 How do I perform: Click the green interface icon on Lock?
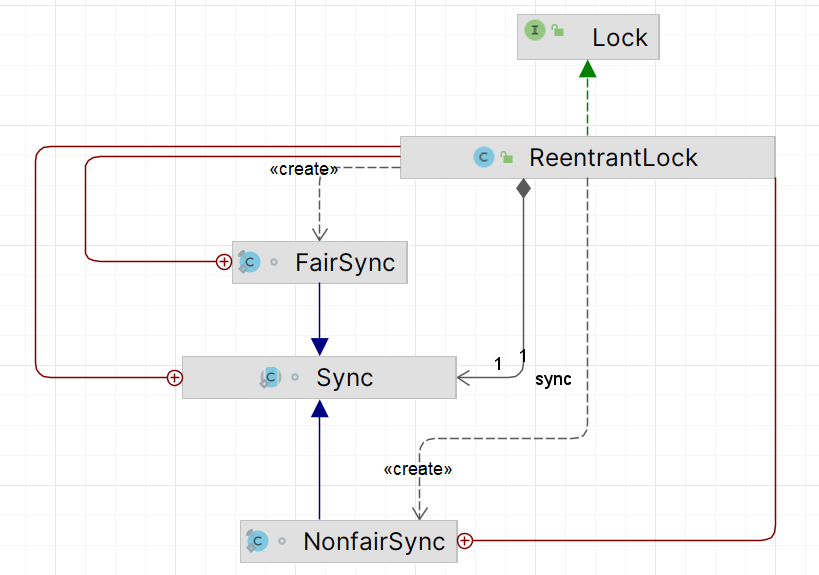(x=535, y=30)
